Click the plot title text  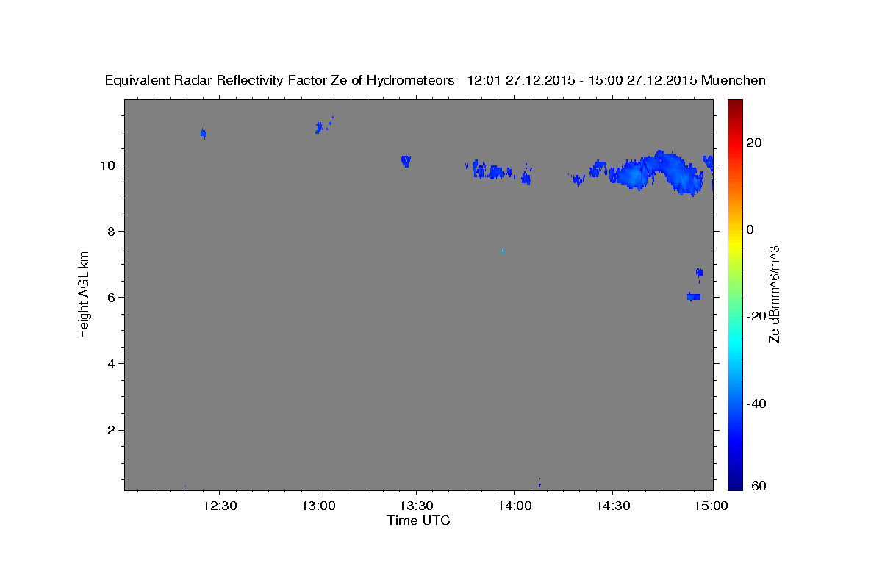(x=435, y=81)
